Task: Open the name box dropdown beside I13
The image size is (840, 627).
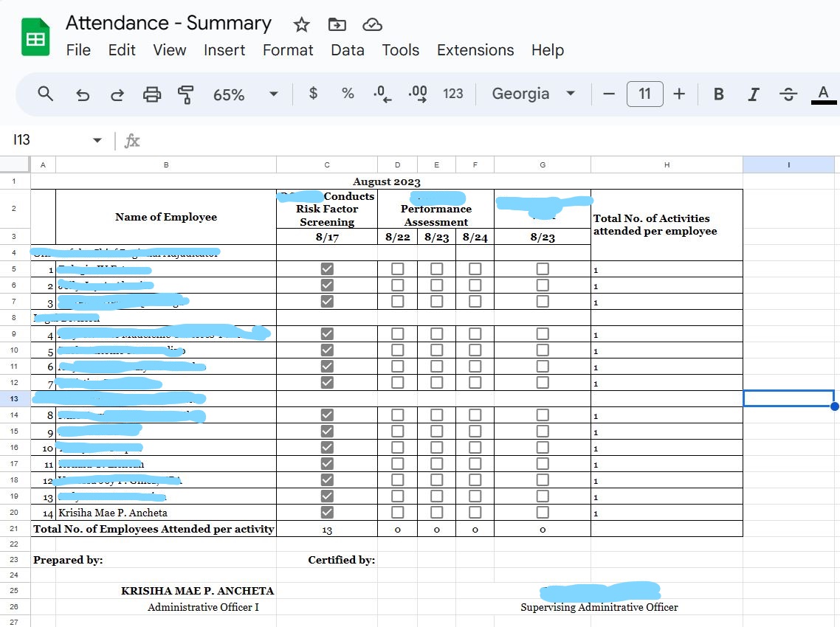Action: 97,140
